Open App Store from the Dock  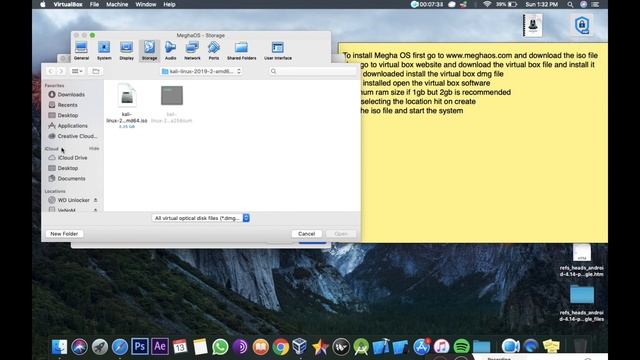pyautogui.click(x=421, y=347)
